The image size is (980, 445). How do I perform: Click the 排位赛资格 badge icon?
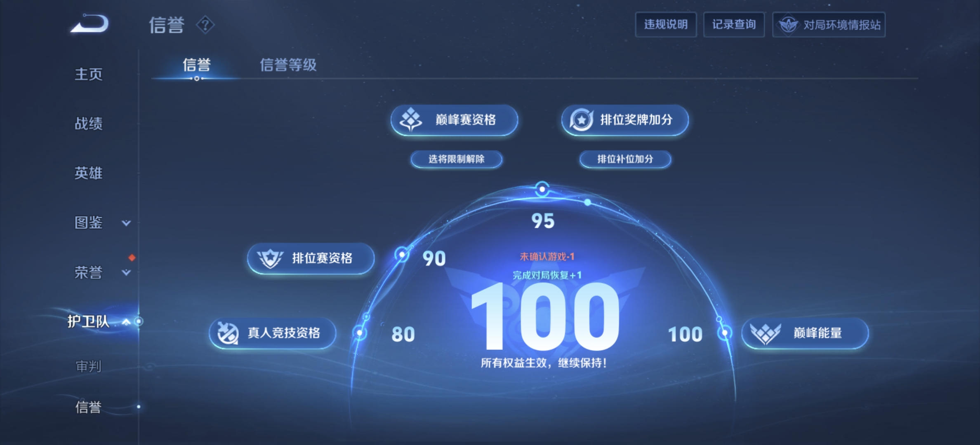[x=270, y=258]
